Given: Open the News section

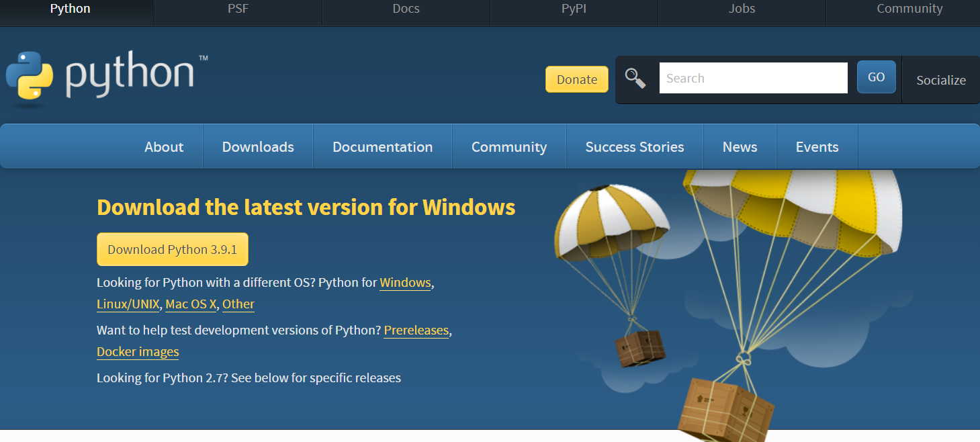Looking at the screenshot, I should tap(740, 146).
